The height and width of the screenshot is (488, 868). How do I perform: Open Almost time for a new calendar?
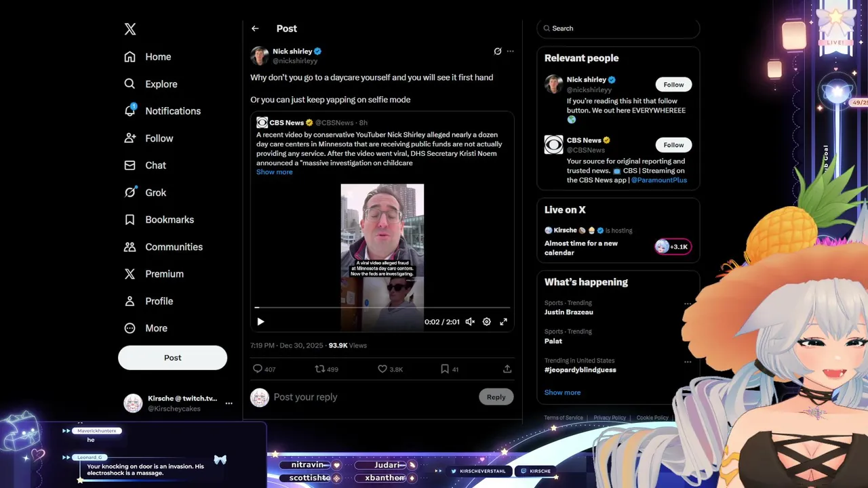(x=581, y=248)
